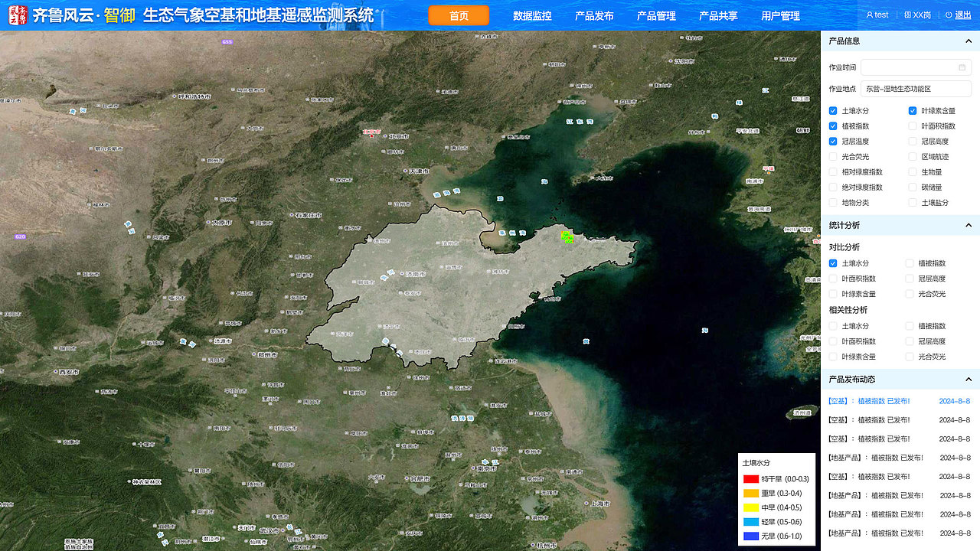
Task: Switch to 产品管理 section
Action: (656, 15)
